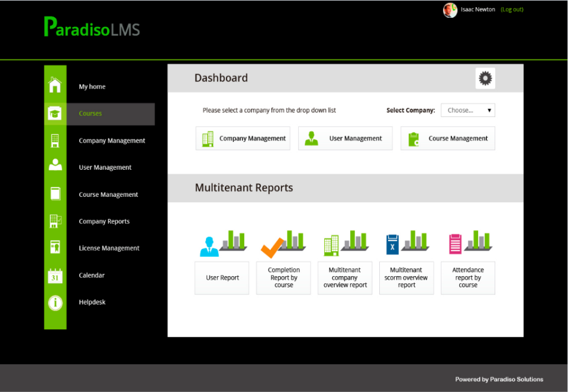This screenshot has height=392, width=568.
Task: Click the License Management certificate icon
Action: coord(55,247)
